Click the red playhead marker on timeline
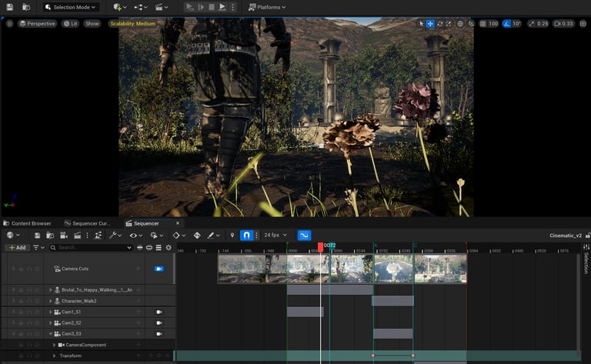This screenshot has height=364, width=591. [321, 247]
